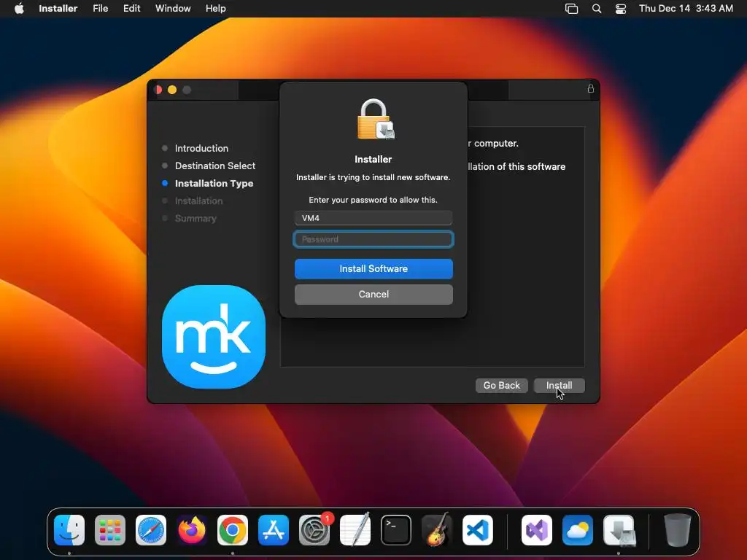The image size is (747, 560).
Task: Click the Go Back button
Action: [x=502, y=385]
